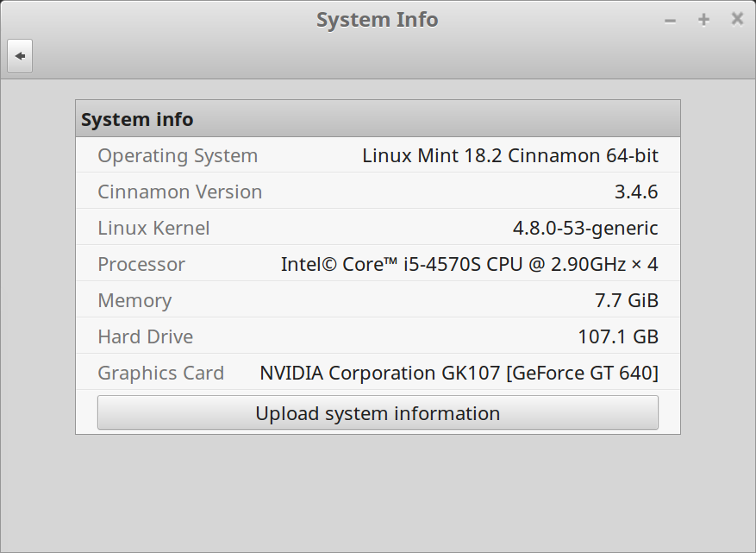Click the 4.8.0-53-generic kernel value

(x=585, y=229)
